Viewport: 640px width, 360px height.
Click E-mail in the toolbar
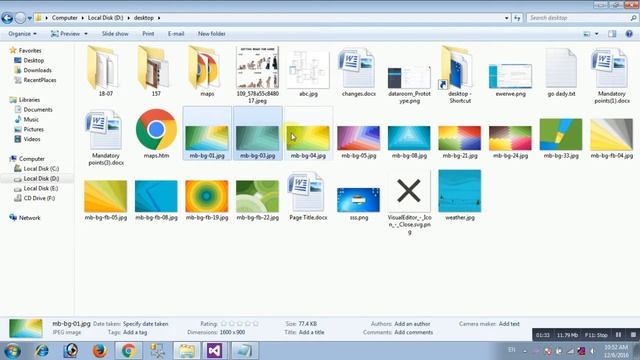tap(176, 34)
